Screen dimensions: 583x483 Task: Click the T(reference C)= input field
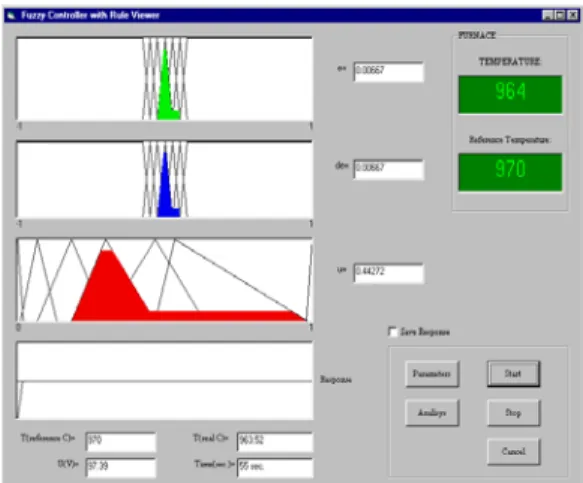tap(120, 442)
